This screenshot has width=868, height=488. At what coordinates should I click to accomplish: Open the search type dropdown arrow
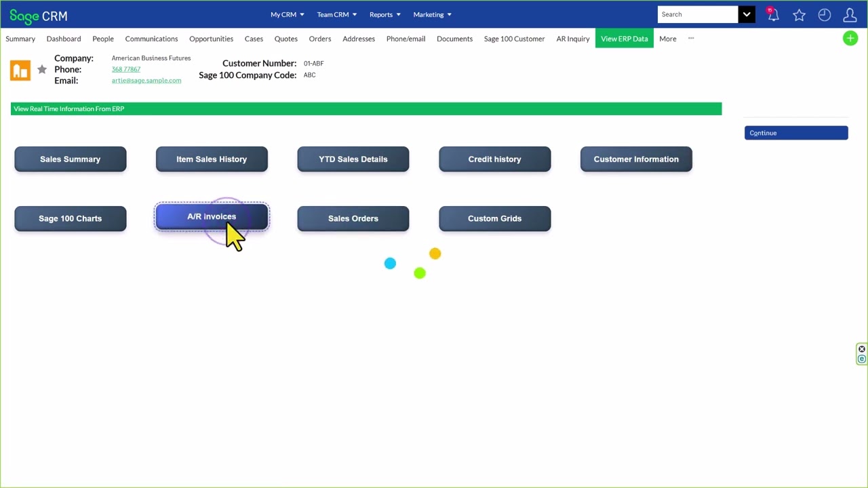747,14
